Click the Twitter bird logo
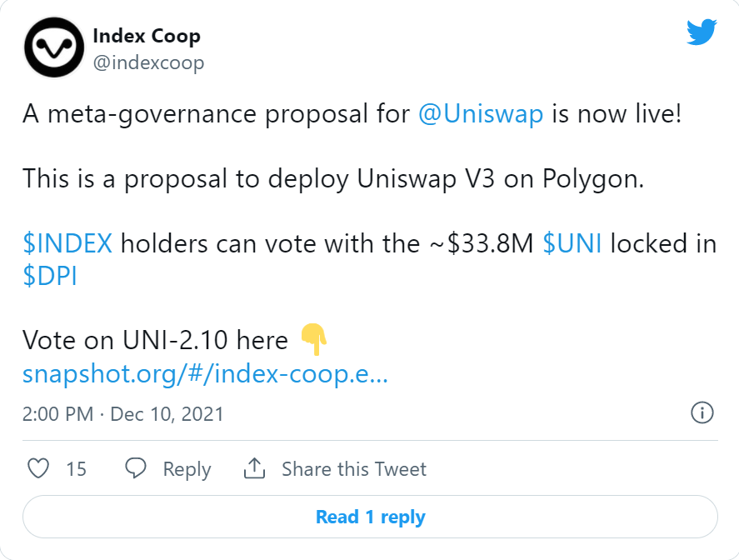 click(x=702, y=32)
